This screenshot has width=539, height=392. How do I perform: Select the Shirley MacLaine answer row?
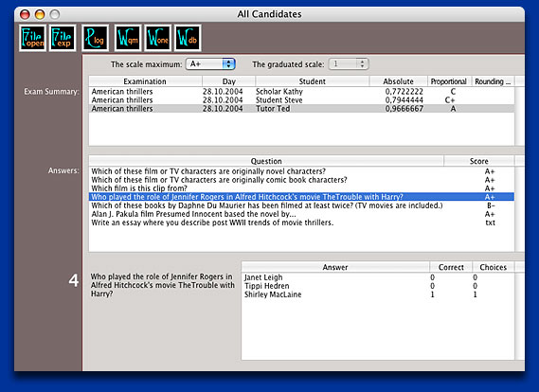(x=378, y=294)
